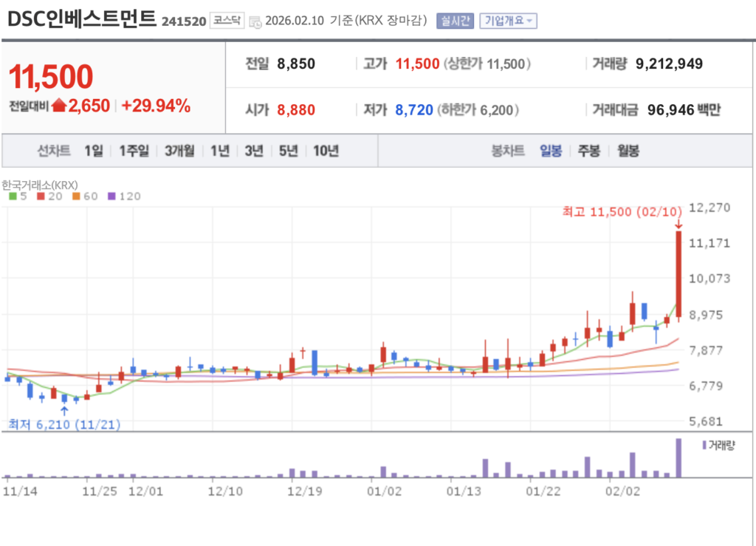Select the 1일 line chart tab
Screen dimensions: 756x546
[x=94, y=151]
